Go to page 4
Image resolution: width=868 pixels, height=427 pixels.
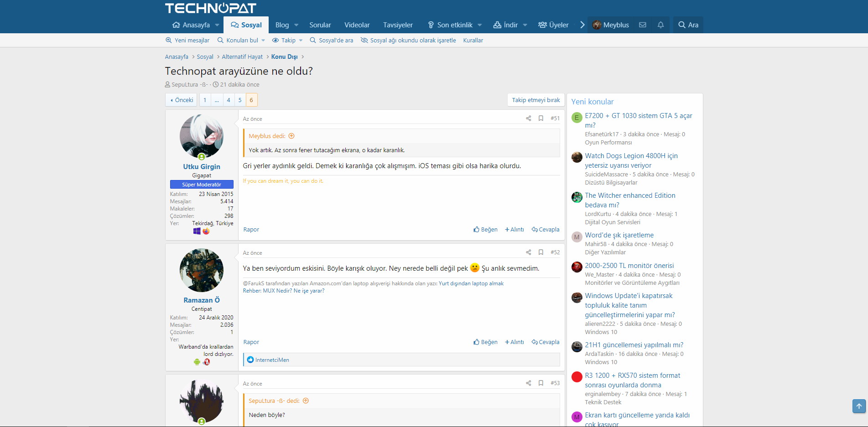coord(229,100)
